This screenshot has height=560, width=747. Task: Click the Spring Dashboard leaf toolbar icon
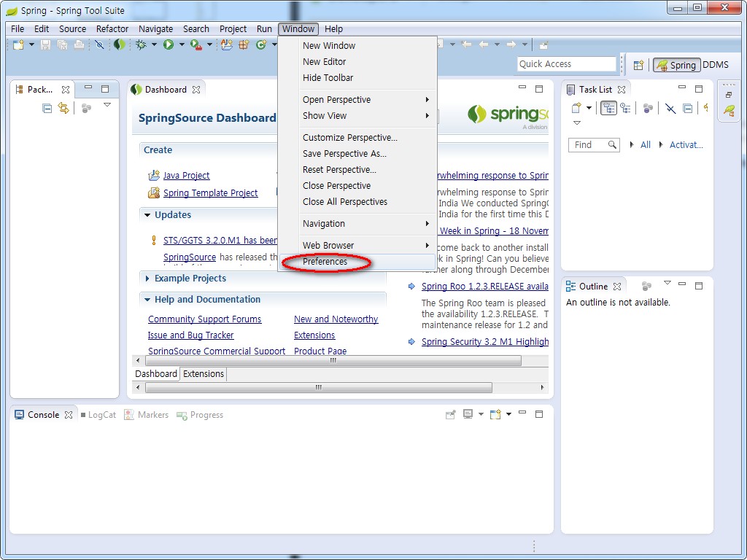tap(120, 44)
